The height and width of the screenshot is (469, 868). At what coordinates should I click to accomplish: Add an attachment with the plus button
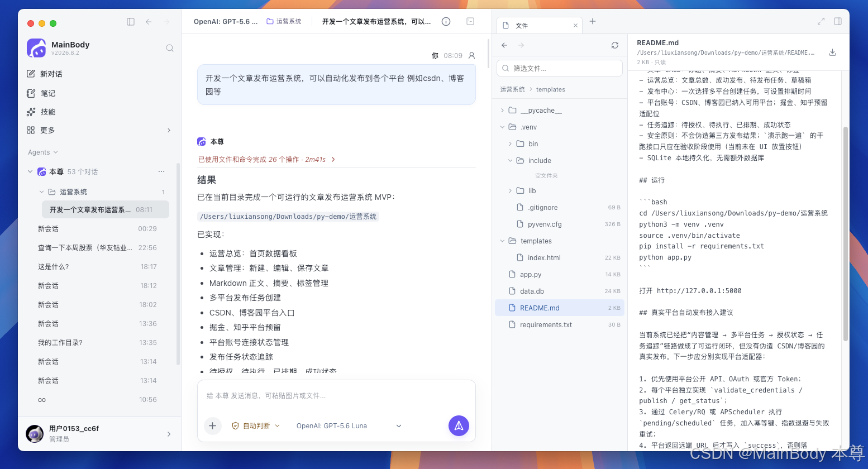click(x=212, y=426)
